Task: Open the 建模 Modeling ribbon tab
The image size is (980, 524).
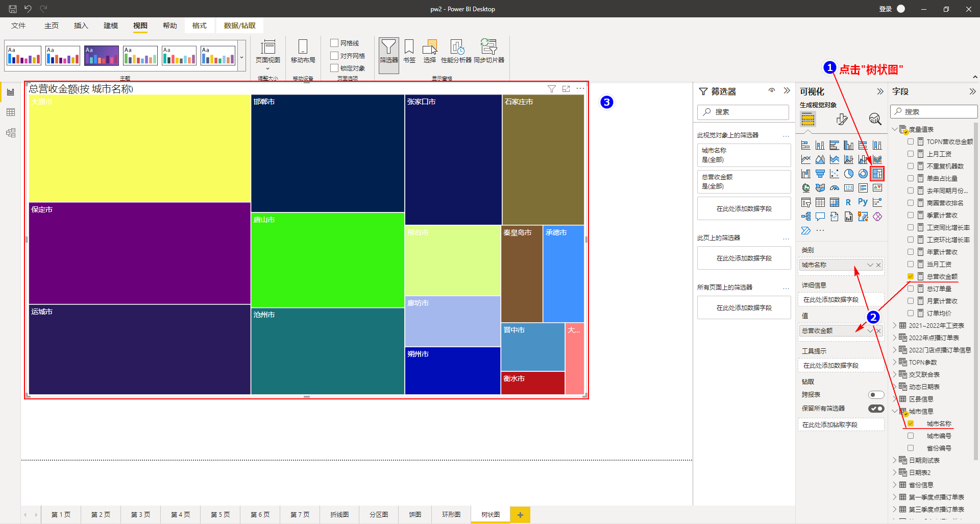Action: 111,26
